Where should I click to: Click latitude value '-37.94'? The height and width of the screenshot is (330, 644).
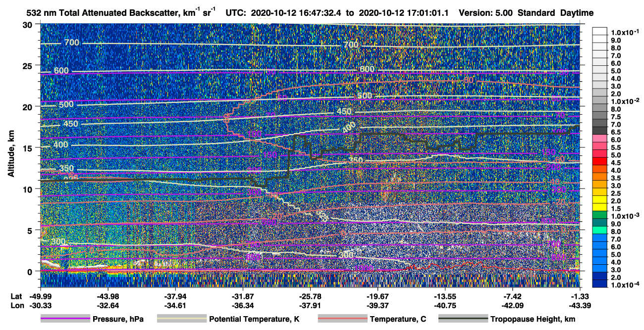[175, 296]
